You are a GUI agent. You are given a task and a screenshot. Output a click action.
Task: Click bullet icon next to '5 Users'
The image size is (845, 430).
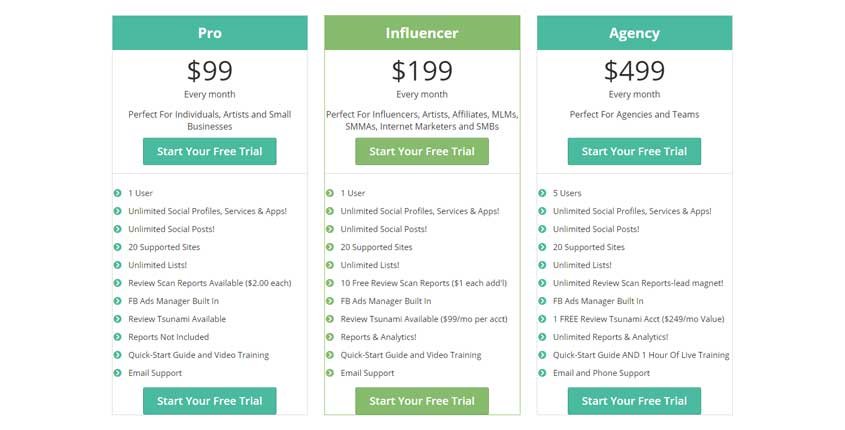point(542,193)
